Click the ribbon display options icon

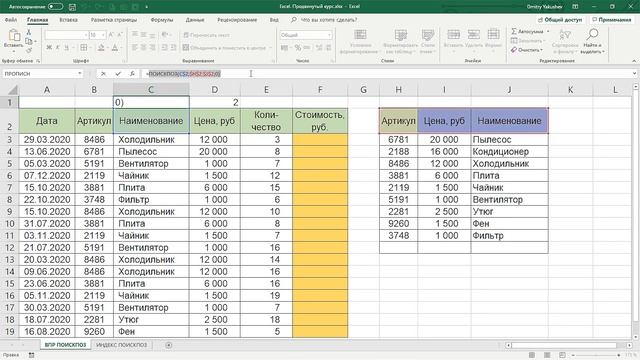coord(575,7)
